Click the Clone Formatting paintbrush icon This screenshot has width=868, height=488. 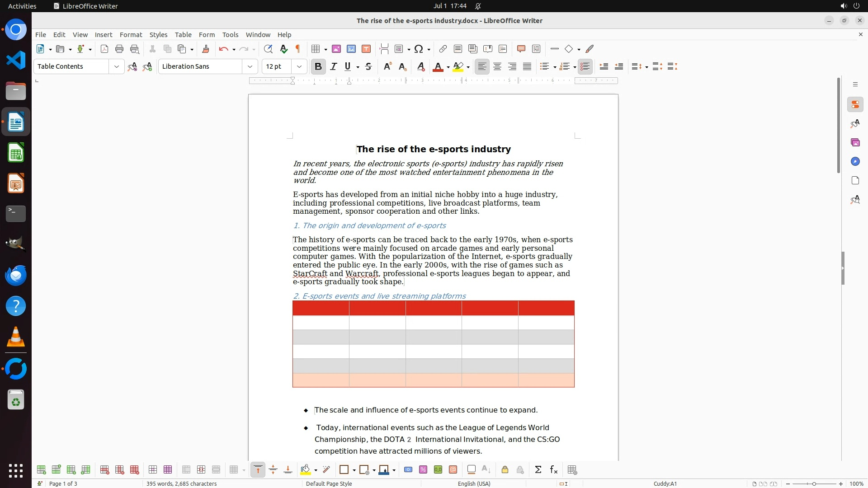tap(205, 49)
